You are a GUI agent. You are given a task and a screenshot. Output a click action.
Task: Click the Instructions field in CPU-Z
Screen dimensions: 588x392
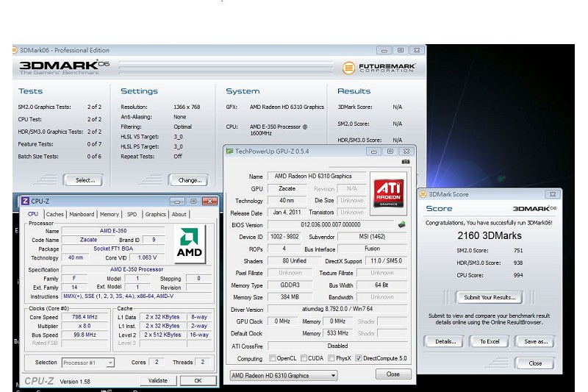pyautogui.click(x=137, y=296)
